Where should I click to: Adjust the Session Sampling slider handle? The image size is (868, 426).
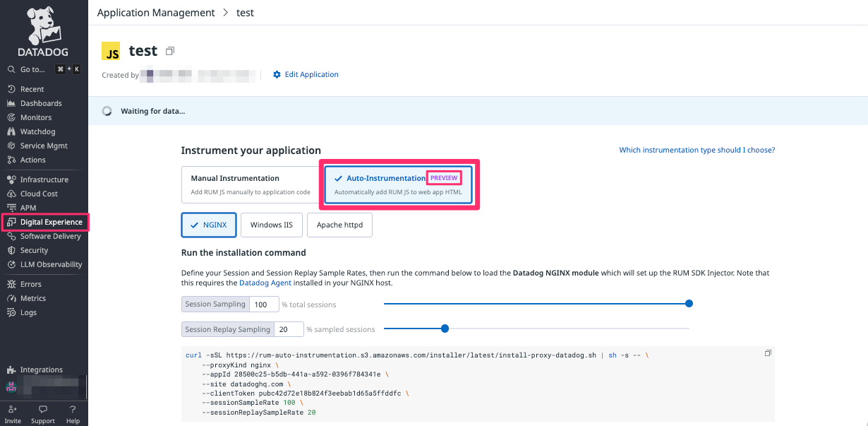(x=689, y=304)
